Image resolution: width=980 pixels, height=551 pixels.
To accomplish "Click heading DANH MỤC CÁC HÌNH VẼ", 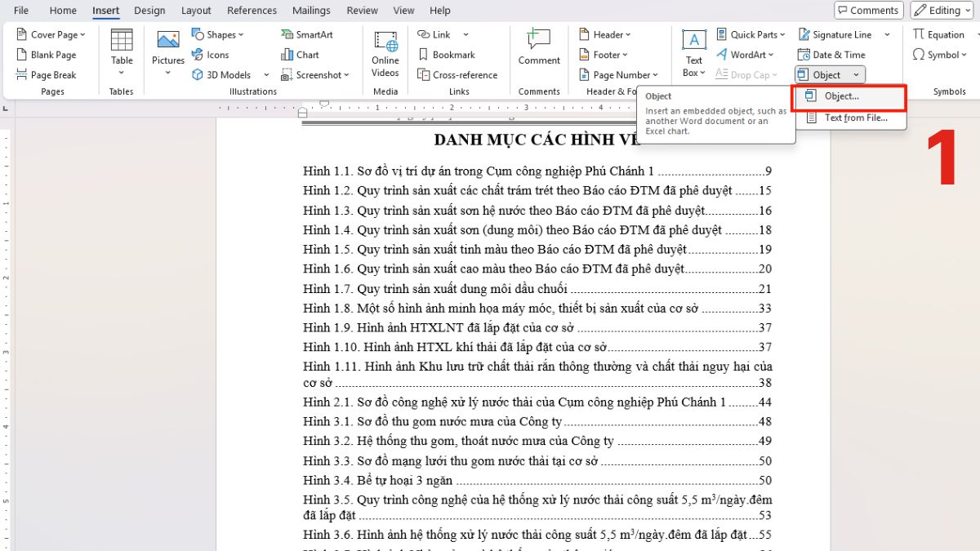I will 536,140.
